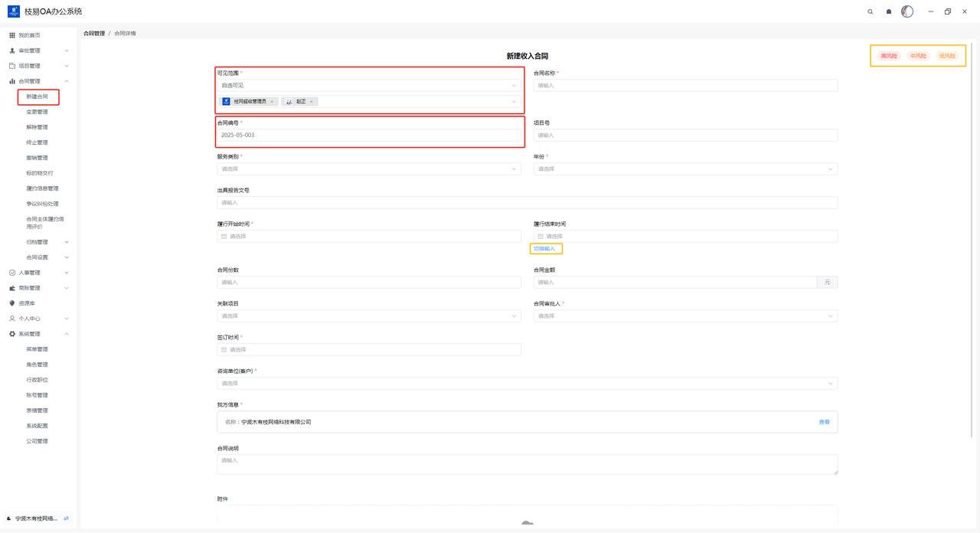Viewport: 980px width, 533px height.
Task: Click the 切换输入 link
Action: coord(544,249)
